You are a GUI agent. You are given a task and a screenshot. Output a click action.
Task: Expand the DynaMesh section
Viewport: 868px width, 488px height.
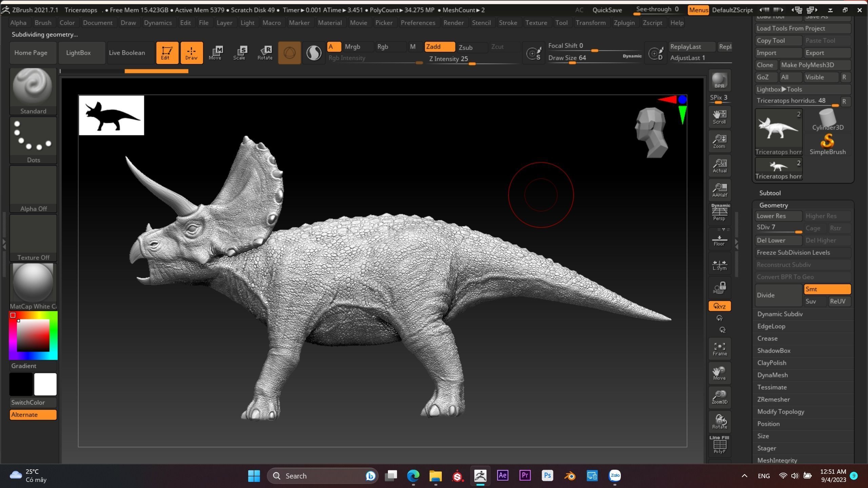point(772,375)
